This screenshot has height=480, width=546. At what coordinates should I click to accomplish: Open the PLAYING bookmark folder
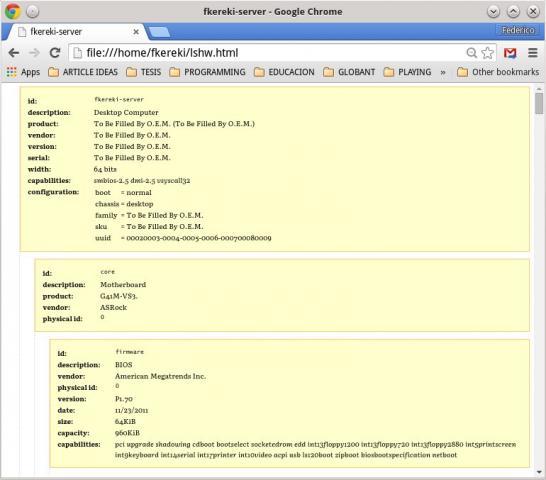click(407, 72)
